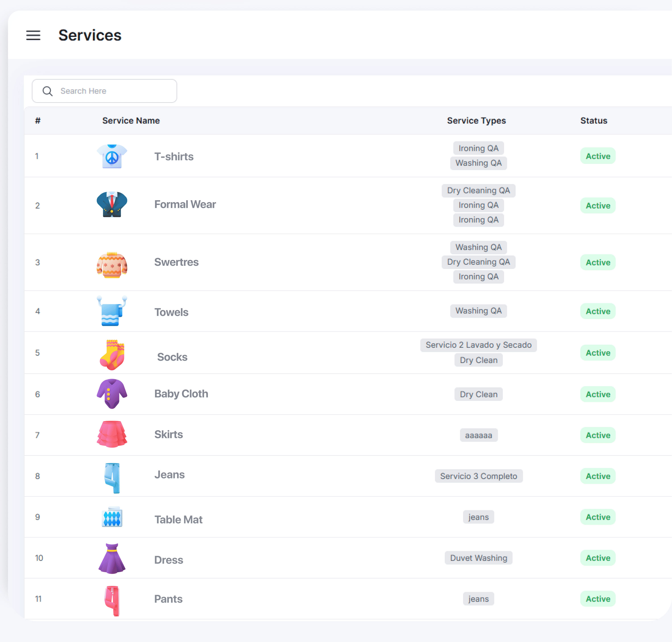
Task: Open the Table Mat service name
Action: point(178,520)
